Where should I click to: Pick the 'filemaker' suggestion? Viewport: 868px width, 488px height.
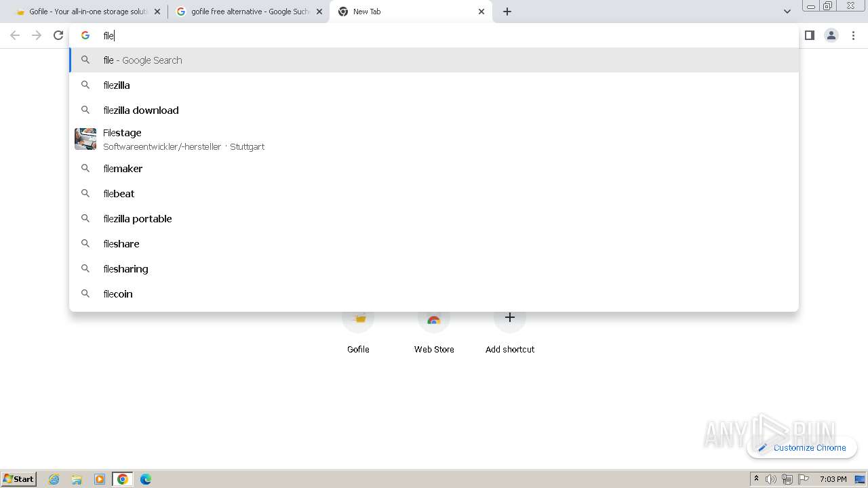click(434, 169)
